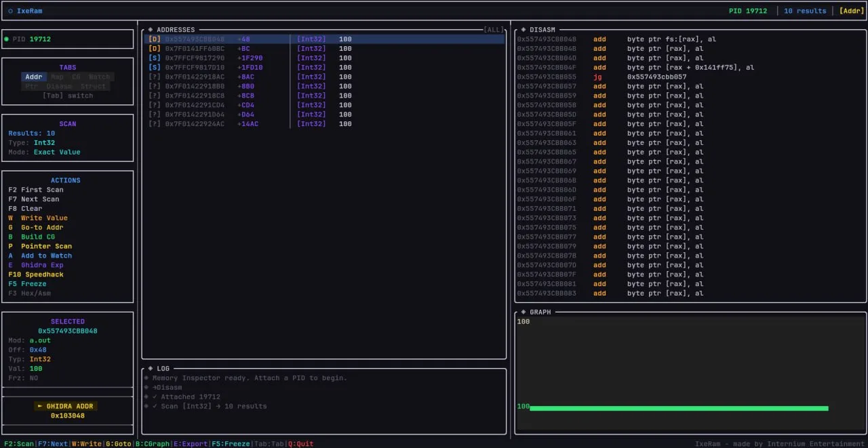
Task: Click F2:Scan in the bottom shortcut bar
Action: pos(19,444)
